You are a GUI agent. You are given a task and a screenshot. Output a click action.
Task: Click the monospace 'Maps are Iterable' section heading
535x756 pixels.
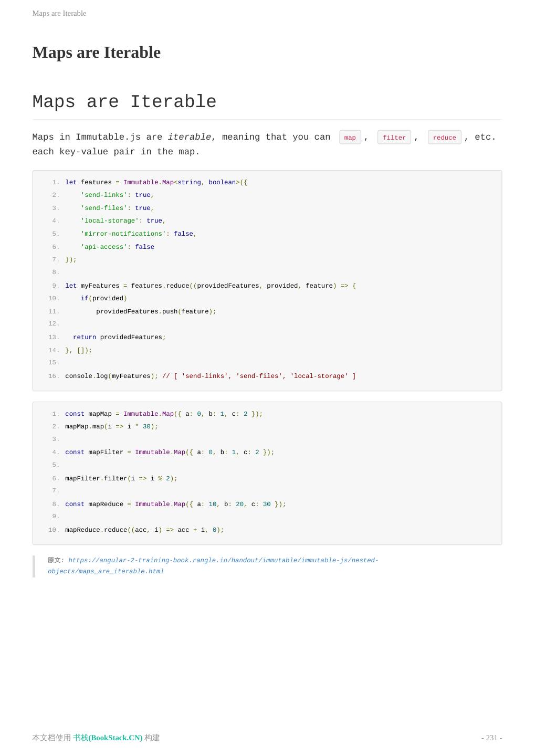click(x=124, y=102)
